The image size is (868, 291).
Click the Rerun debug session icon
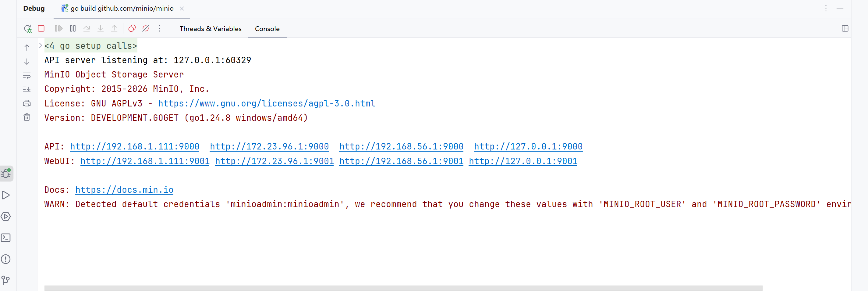pyautogui.click(x=28, y=29)
